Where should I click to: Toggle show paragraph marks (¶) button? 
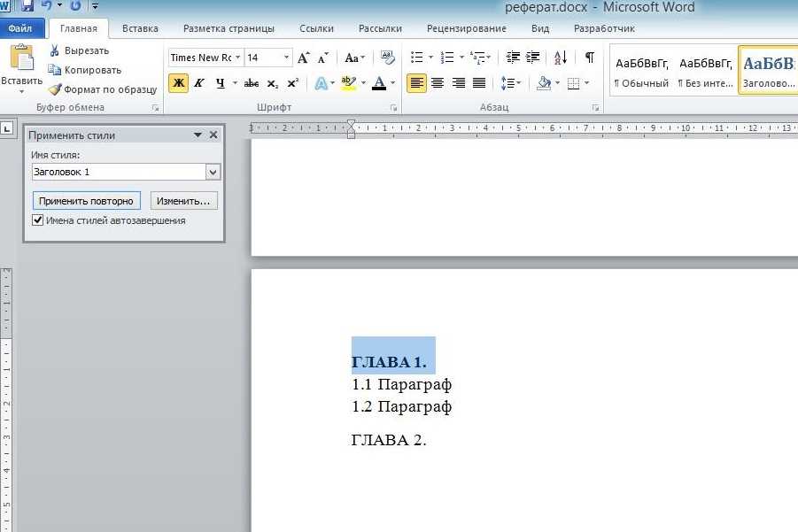589,58
